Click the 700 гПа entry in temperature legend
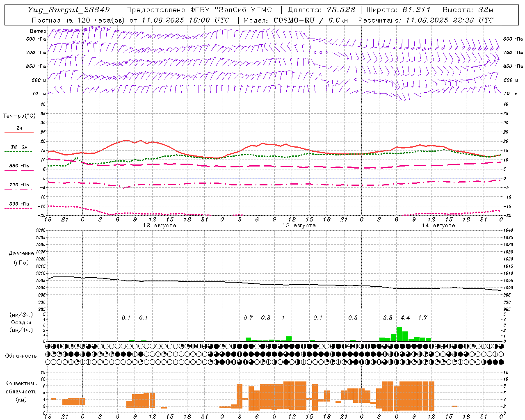This screenshot has height=420, width=525. tap(19, 185)
